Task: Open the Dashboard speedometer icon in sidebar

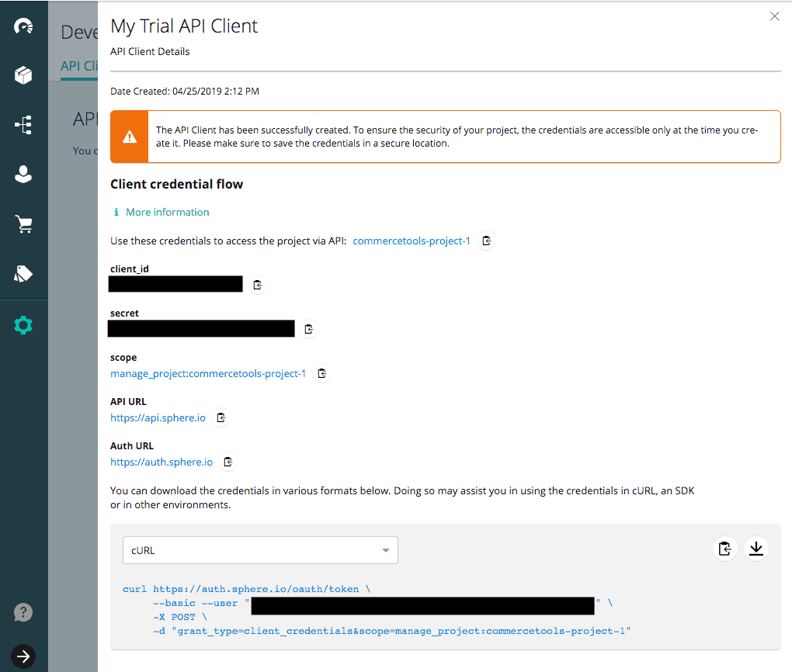Action: [x=23, y=26]
